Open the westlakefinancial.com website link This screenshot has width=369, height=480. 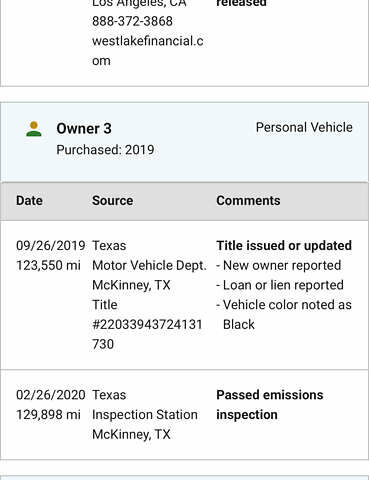(148, 51)
